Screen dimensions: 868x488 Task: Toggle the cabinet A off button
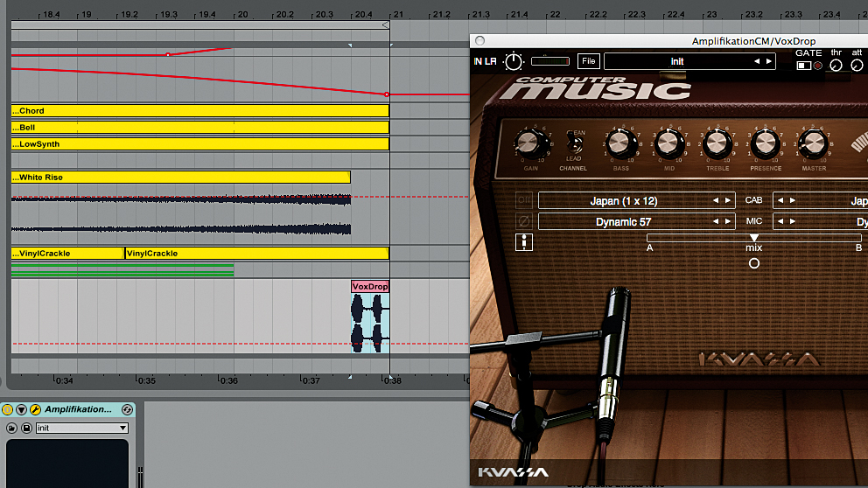tap(523, 200)
